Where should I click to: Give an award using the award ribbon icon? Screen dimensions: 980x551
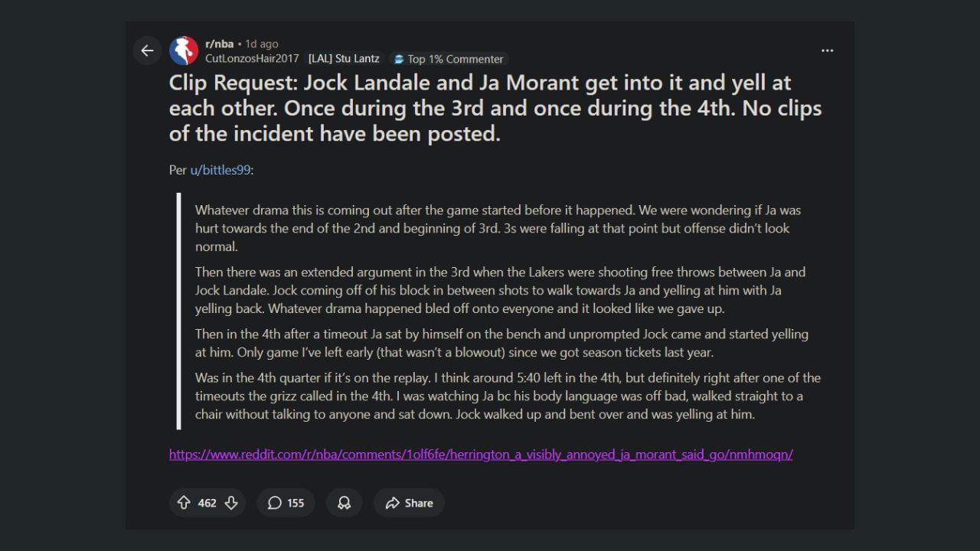344,503
